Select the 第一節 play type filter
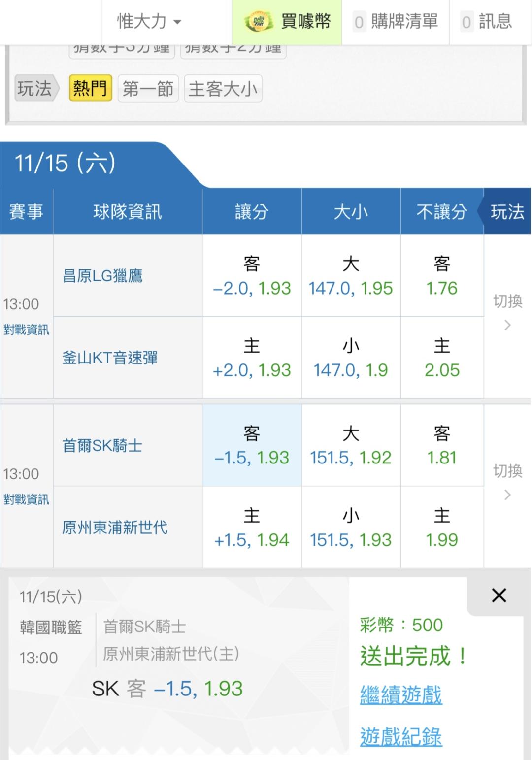The width and height of the screenshot is (532, 760). [x=148, y=89]
